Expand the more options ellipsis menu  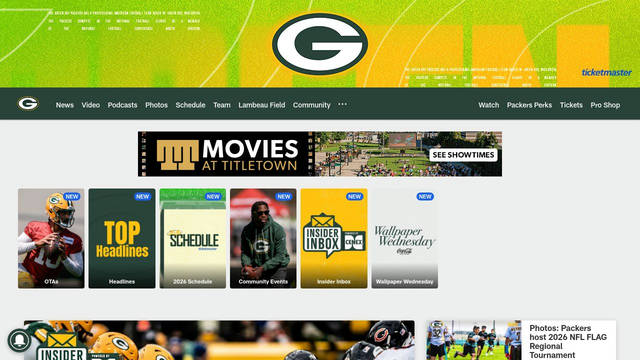pyautogui.click(x=342, y=104)
